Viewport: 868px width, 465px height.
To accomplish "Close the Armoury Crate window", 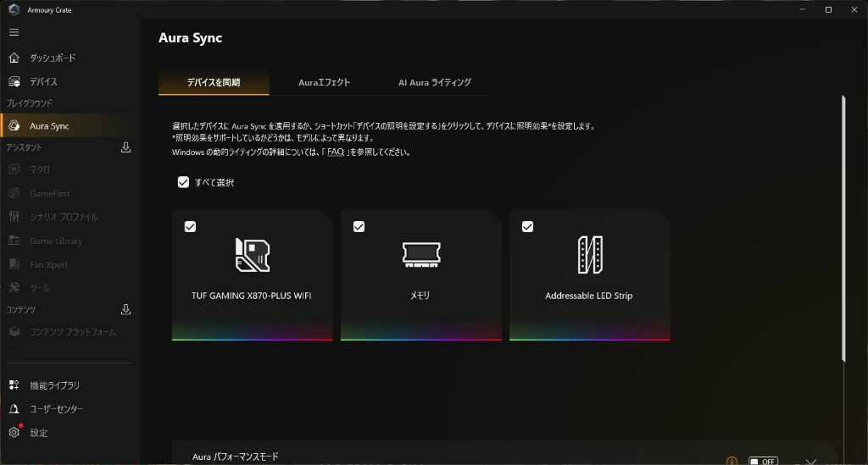I will coord(854,9).
